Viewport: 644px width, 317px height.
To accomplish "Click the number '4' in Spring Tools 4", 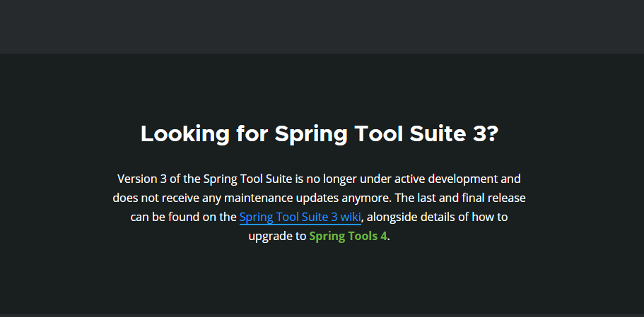I will [384, 236].
